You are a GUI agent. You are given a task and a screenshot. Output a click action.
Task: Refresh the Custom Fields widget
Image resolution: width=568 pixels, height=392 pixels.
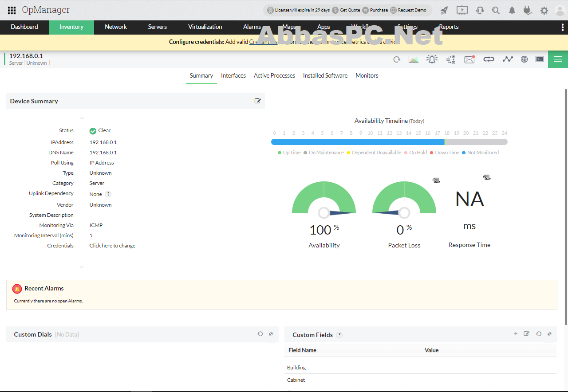coord(538,334)
